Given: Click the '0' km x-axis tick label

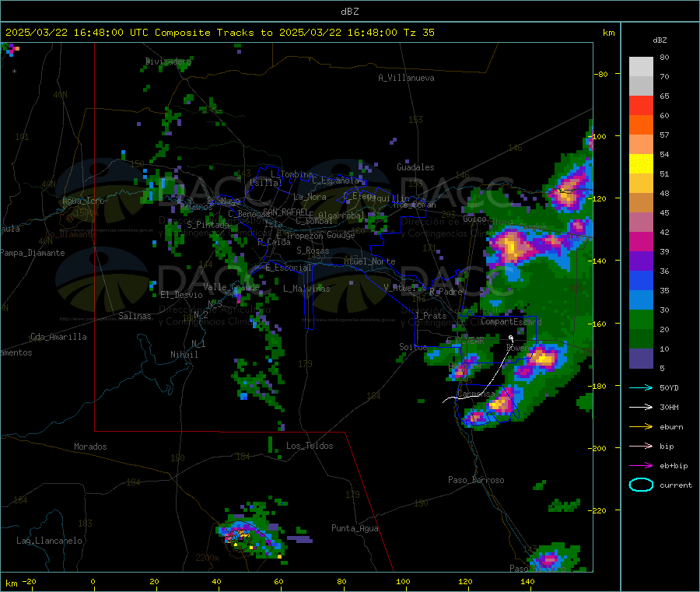Looking at the screenshot, I should tap(93, 581).
